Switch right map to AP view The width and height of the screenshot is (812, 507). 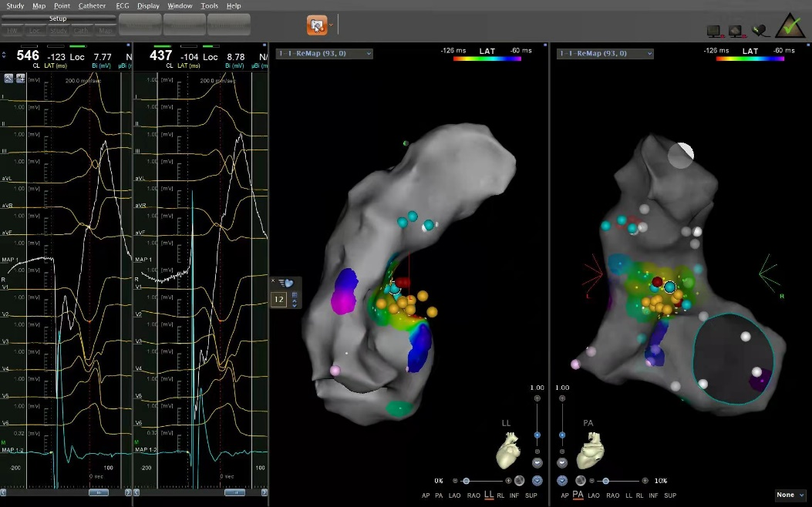(x=564, y=495)
